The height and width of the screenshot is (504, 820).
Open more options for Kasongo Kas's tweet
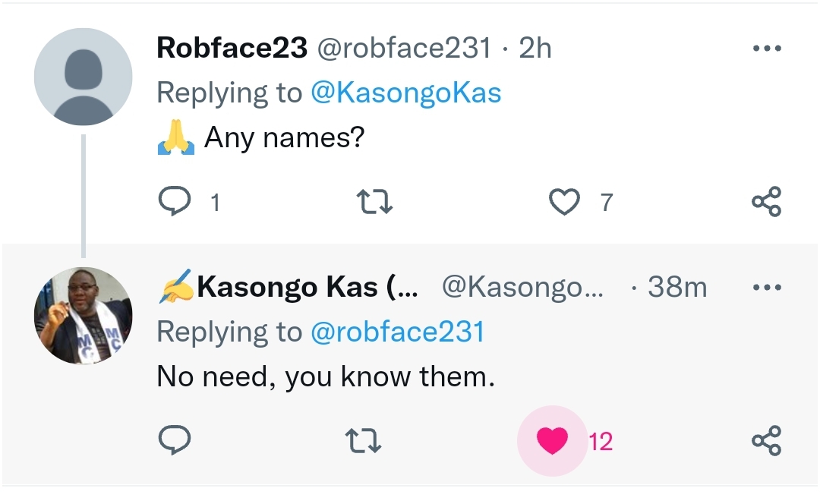tap(766, 288)
